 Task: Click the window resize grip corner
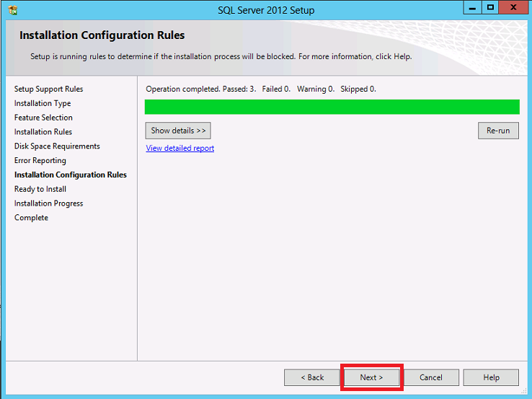pyautogui.click(x=524, y=391)
